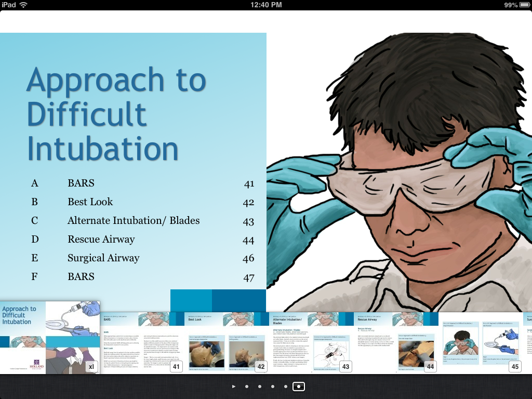The height and width of the screenshot is (399, 532).
Task: Jump to Surgical Airway section
Action: click(x=142, y=258)
